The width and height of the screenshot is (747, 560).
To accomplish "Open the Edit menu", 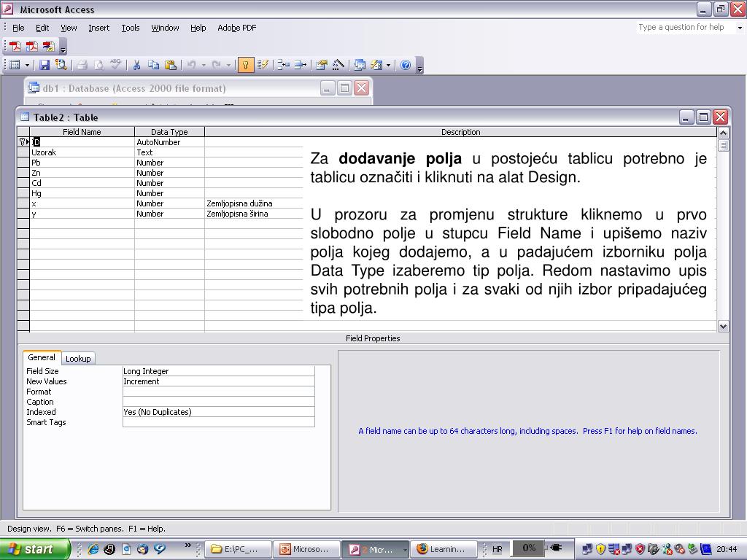I will [x=42, y=28].
